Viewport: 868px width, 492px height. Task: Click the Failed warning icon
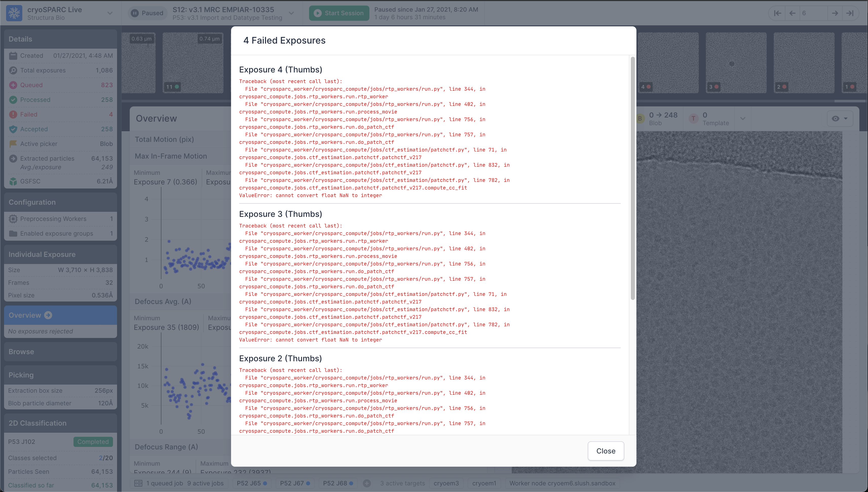coord(13,115)
